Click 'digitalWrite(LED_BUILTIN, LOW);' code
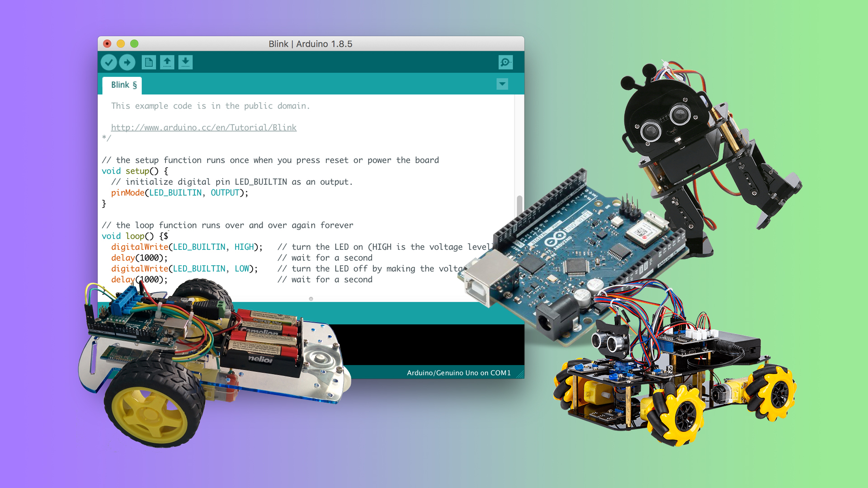Viewport: 868px width, 488px height. coord(184,269)
